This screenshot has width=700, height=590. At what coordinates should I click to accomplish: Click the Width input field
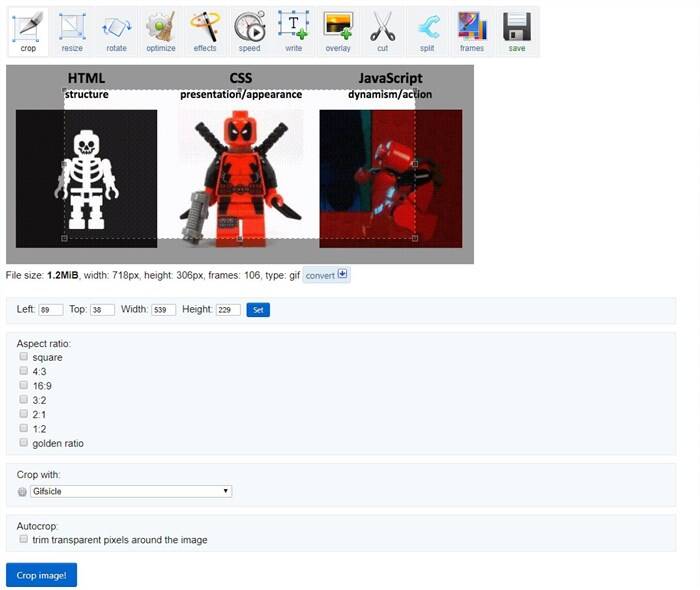coord(163,310)
